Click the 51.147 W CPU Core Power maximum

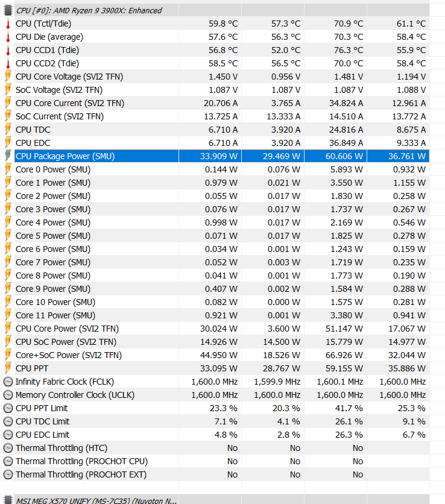(x=344, y=329)
